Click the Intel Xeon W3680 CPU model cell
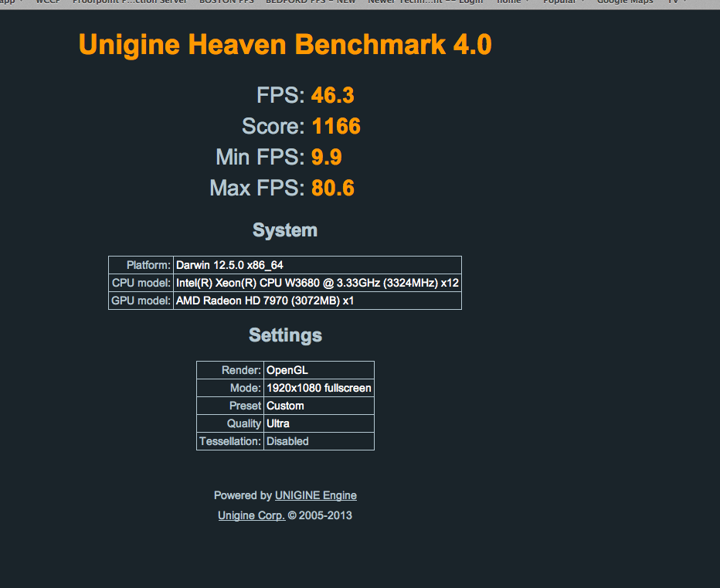The width and height of the screenshot is (720, 588). pyautogui.click(x=318, y=283)
